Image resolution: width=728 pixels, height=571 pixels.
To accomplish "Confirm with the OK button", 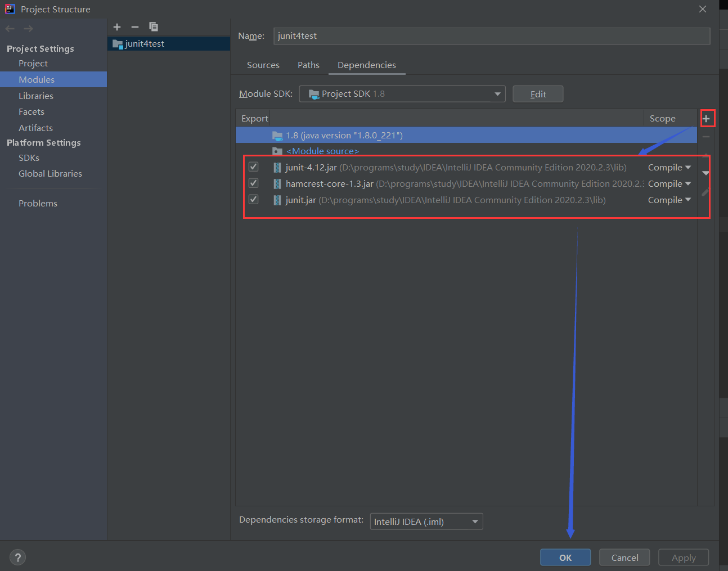I will pos(565,557).
